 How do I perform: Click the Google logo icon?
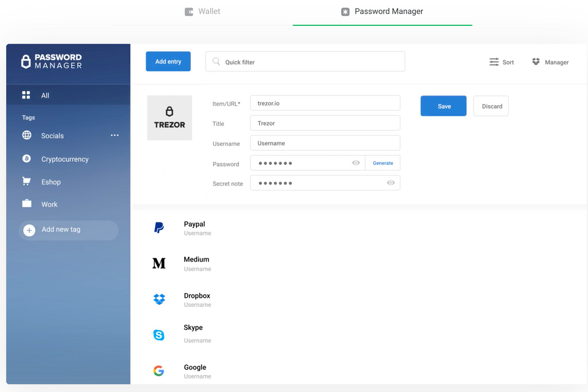click(158, 371)
